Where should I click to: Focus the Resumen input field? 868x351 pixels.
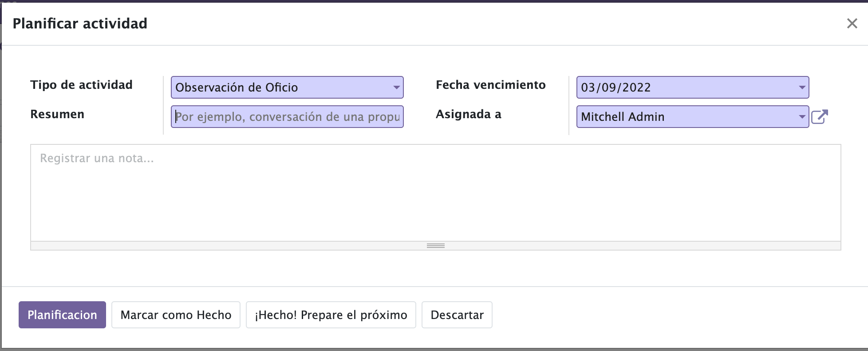coord(287,117)
